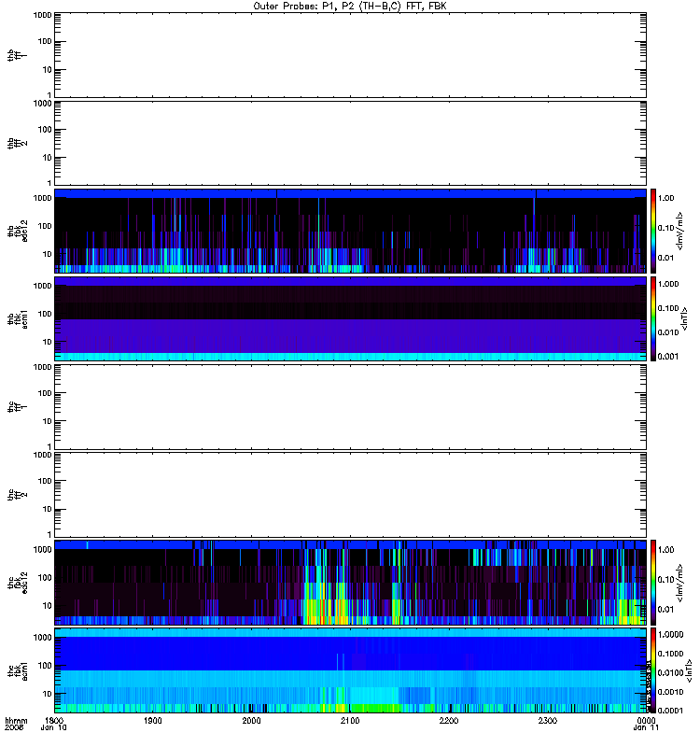Click the 1.0000 value on thc scm1 colorbar
This screenshot has width=700, height=747.
coord(670,634)
